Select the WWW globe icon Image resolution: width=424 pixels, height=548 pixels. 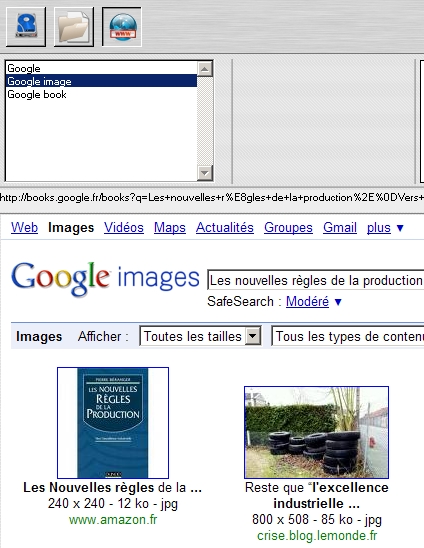point(122,27)
